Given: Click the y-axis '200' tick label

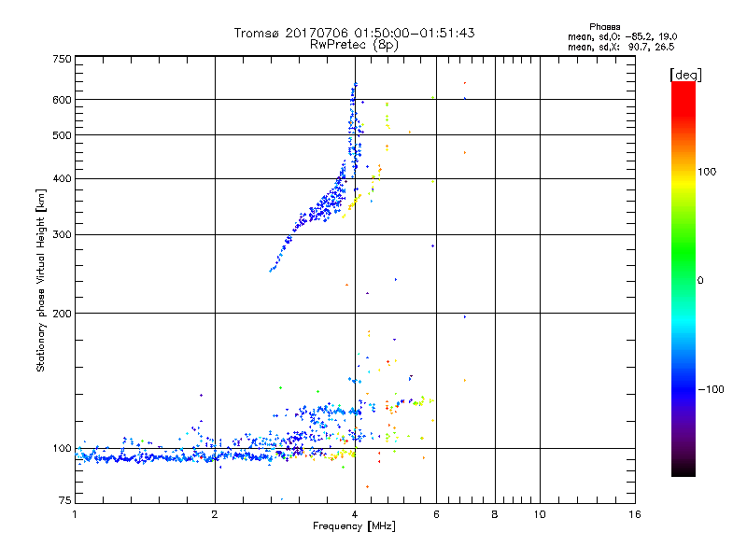Looking at the screenshot, I should (x=62, y=314).
